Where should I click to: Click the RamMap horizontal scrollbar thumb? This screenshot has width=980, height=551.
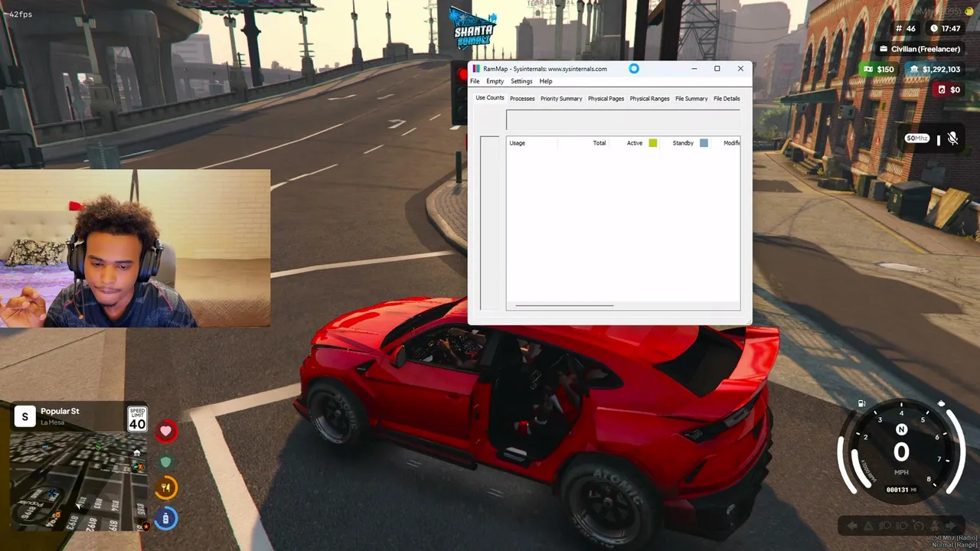click(x=564, y=306)
